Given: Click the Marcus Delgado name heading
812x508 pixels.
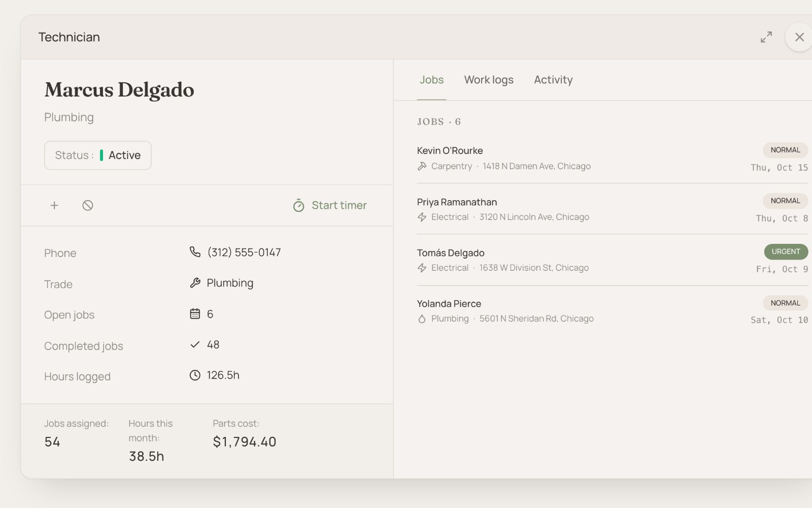Looking at the screenshot, I should [119, 90].
